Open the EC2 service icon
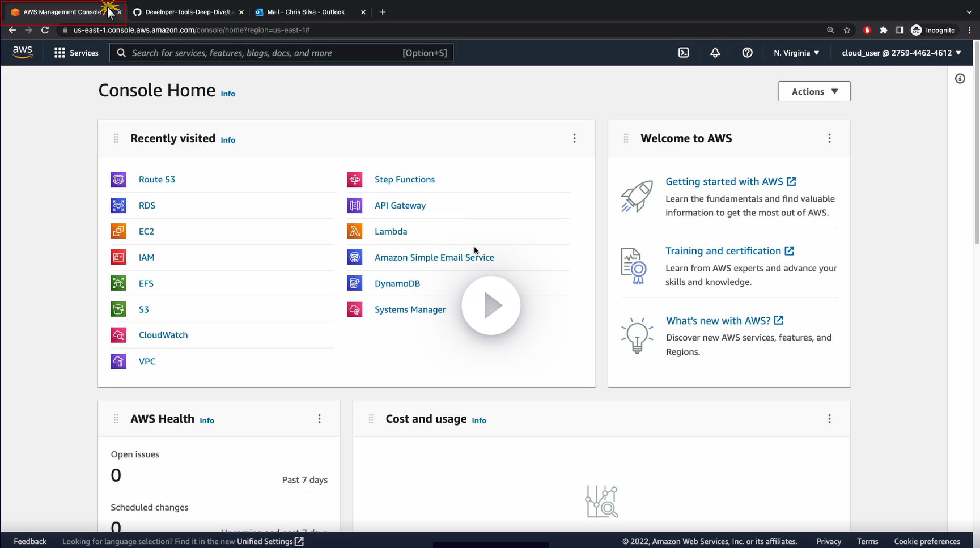Screen dimensions: 980x548 click(118, 231)
